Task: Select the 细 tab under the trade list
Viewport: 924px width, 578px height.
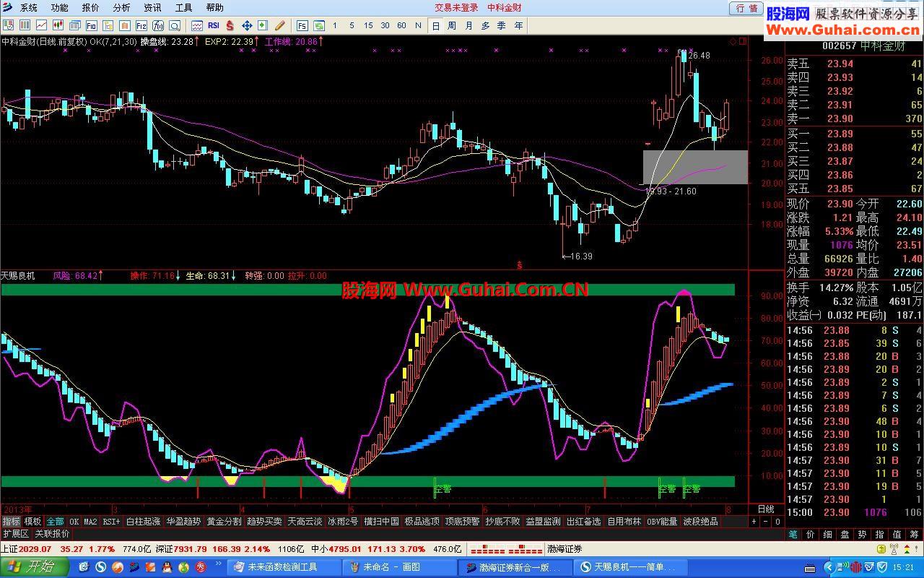Action: (x=827, y=534)
